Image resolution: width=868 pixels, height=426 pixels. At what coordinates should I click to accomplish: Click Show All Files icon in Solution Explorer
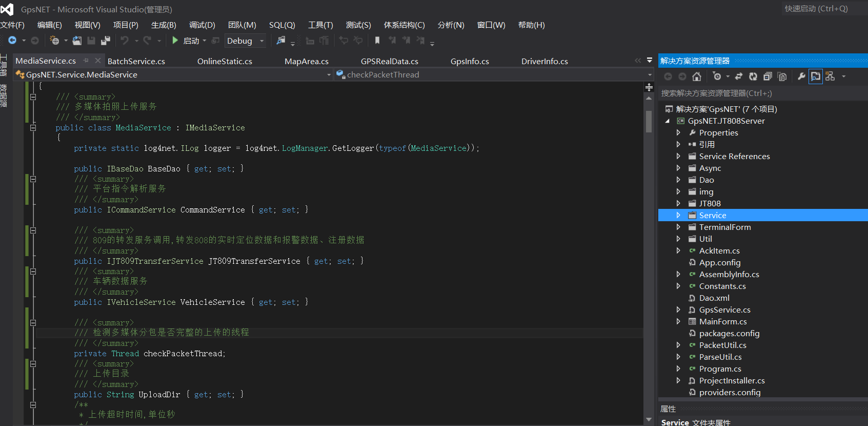pos(782,76)
